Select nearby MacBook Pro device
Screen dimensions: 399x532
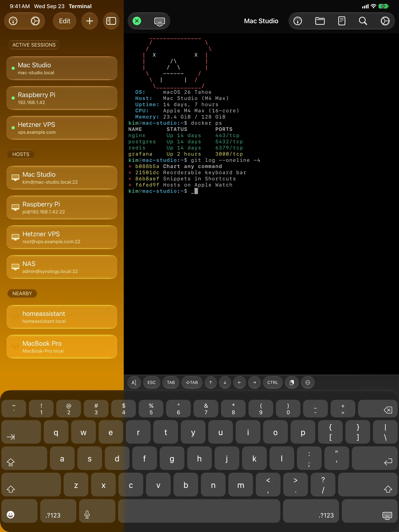(x=62, y=347)
